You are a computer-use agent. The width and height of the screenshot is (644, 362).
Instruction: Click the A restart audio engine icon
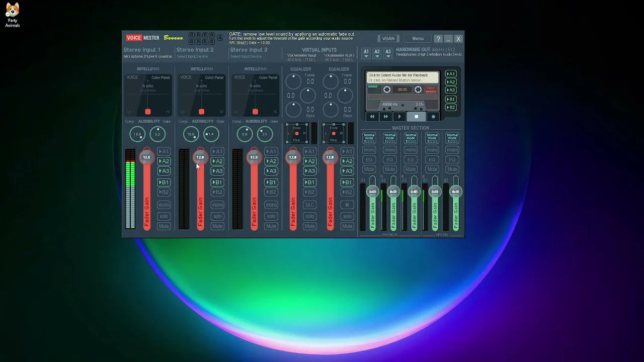(220, 38)
